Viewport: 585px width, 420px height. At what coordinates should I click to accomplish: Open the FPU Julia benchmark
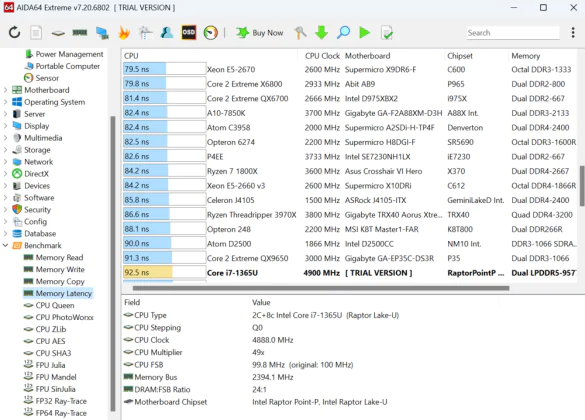pyautogui.click(x=44, y=365)
